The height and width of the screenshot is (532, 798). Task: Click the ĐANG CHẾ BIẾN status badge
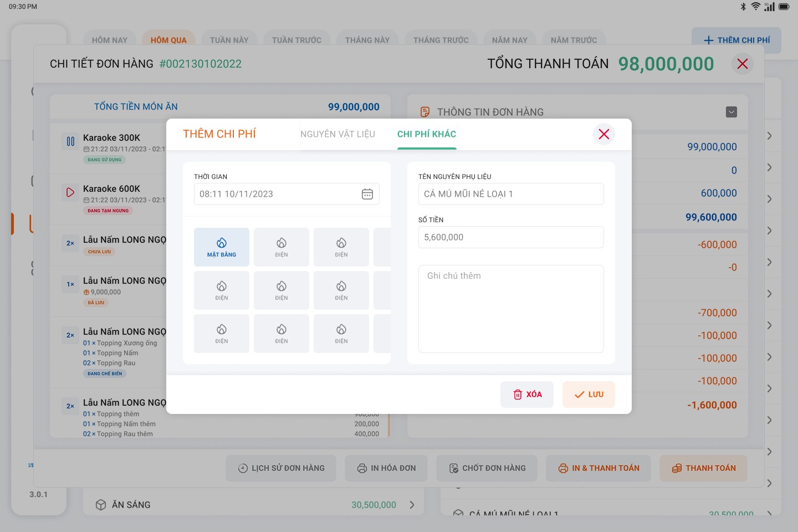(x=105, y=374)
